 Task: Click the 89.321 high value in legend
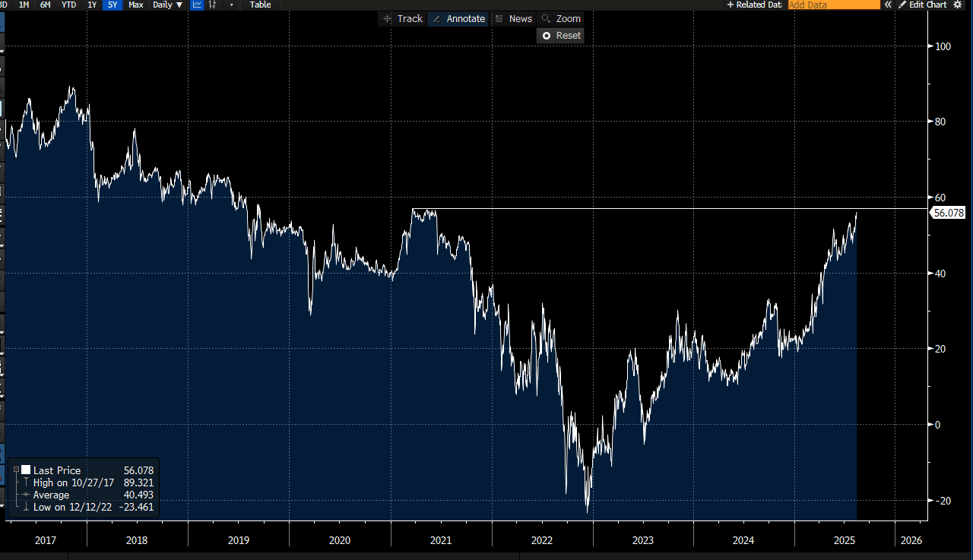click(x=138, y=482)
